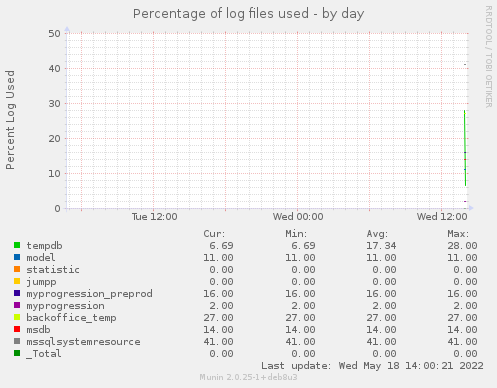The image size is (497, 388).
Task: Click the 'Wed 00:00' x-axis label
Action: pos(298,217)
